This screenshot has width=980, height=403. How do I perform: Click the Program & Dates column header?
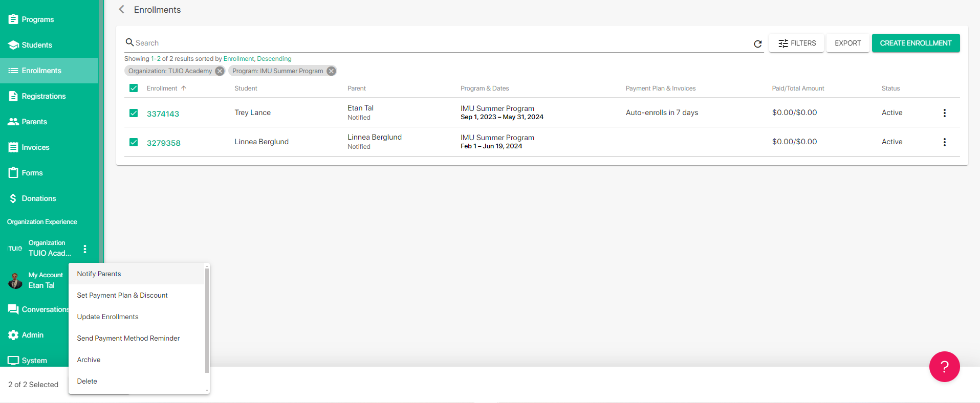(x=485, y=88)
